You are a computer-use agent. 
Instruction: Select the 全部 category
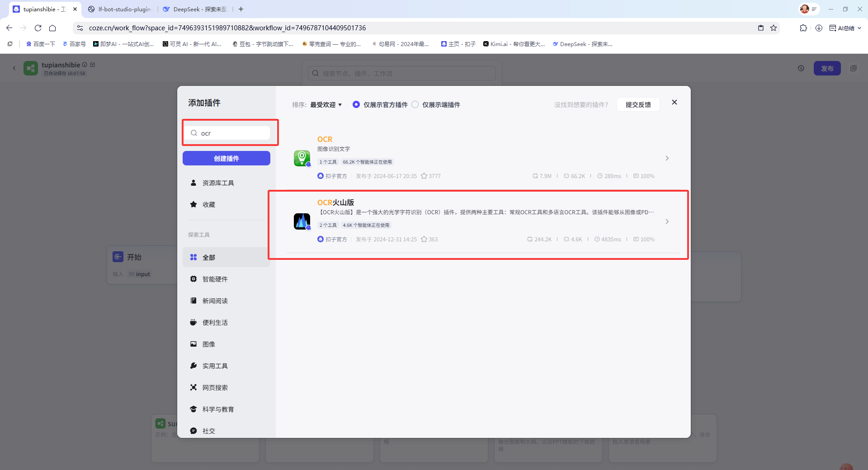coord(226,257)
